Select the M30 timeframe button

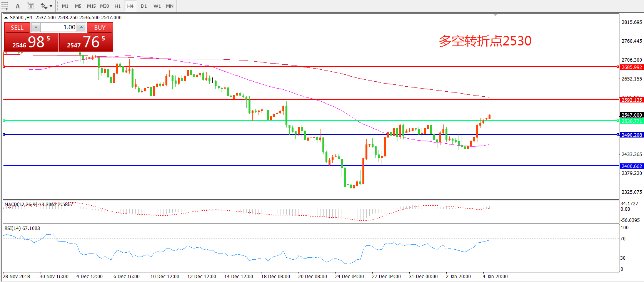[x=105, y=6]
